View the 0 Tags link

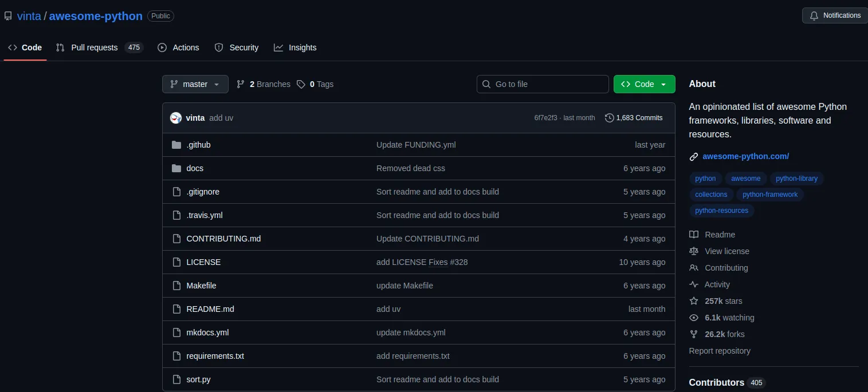click(315, 84)
